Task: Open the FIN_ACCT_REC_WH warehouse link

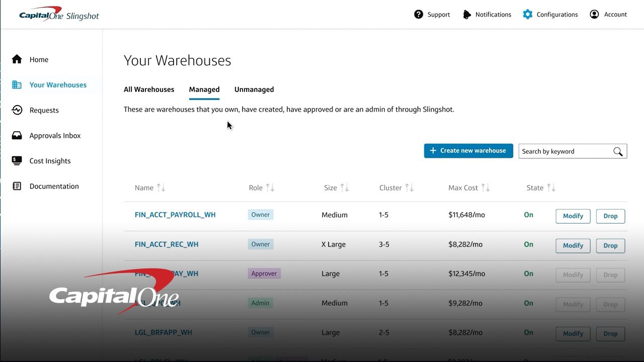Action: click(x=167, y=244)
